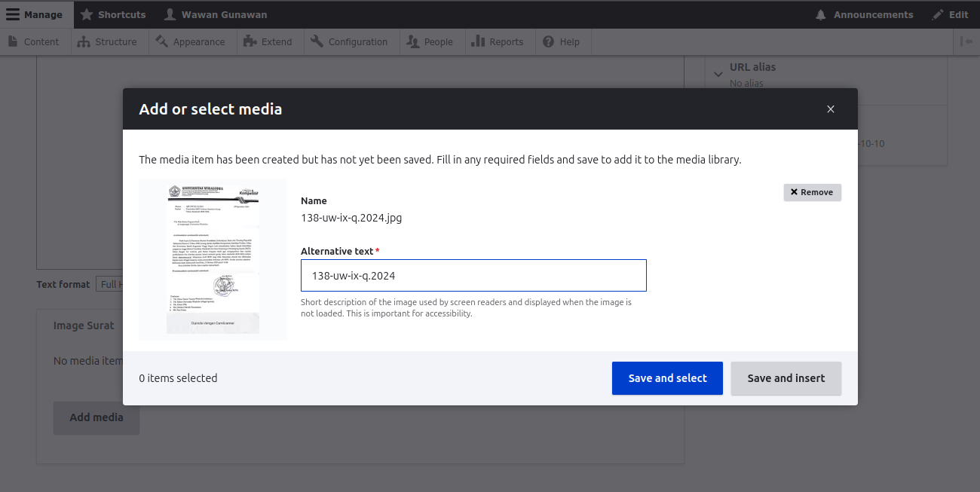Viewport: 980px width, 492px height.
Task: Go to People admin page
Action: coord(431,41)
